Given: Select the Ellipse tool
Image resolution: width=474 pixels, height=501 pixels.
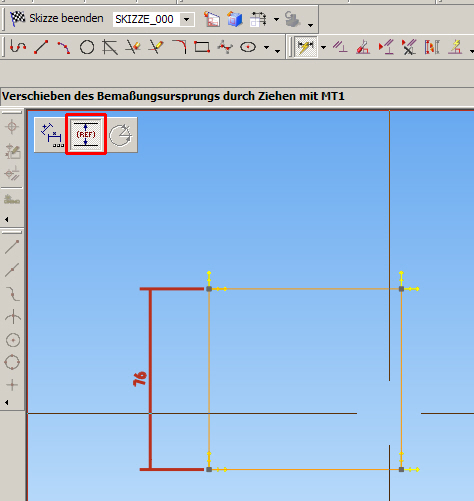Looking at the screenshot, I should [x=248, y=47].
